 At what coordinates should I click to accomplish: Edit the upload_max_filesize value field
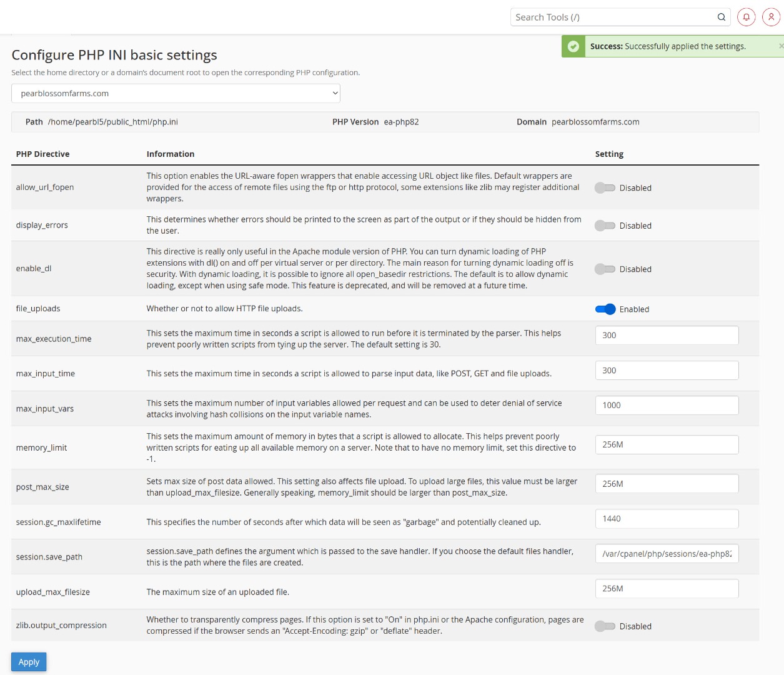pos(667,589)
